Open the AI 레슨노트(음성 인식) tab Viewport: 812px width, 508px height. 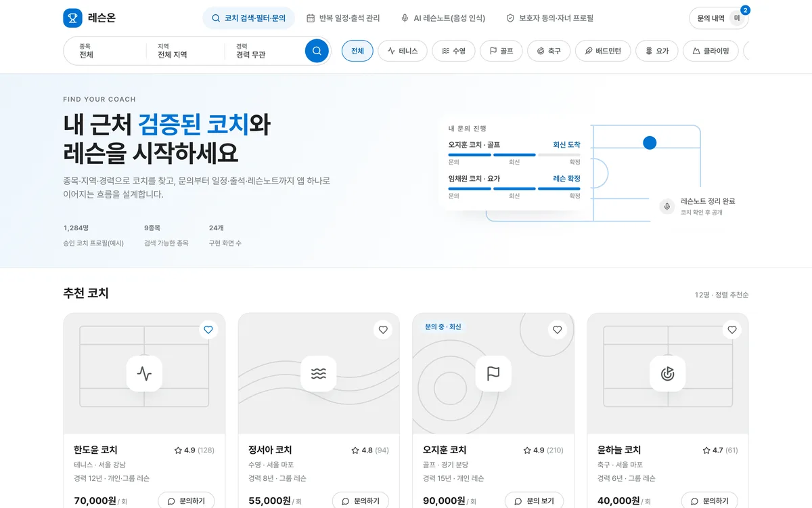point(443,18)
